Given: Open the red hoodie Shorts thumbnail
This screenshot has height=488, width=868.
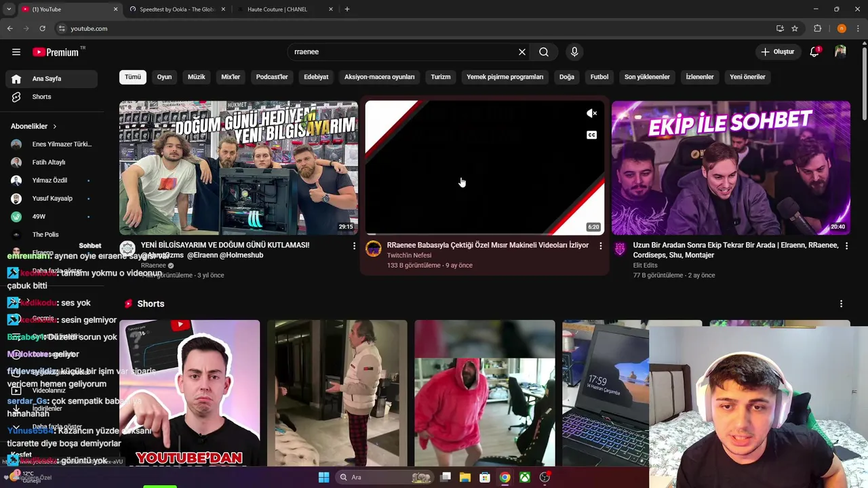Looking at the screenshot, I should click(484, 393).
